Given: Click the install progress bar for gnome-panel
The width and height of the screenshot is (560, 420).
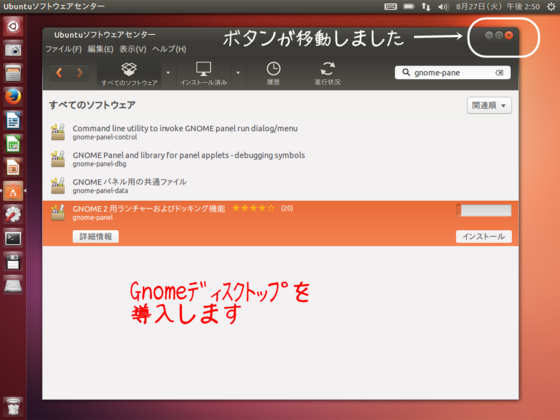Looking at the screenshot, I should tap(484, 210).
